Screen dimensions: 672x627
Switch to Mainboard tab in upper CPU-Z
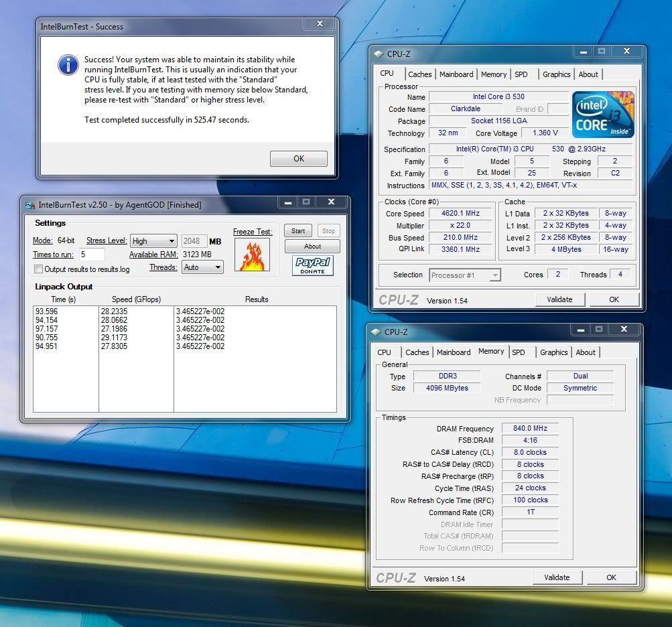[456, 74]
